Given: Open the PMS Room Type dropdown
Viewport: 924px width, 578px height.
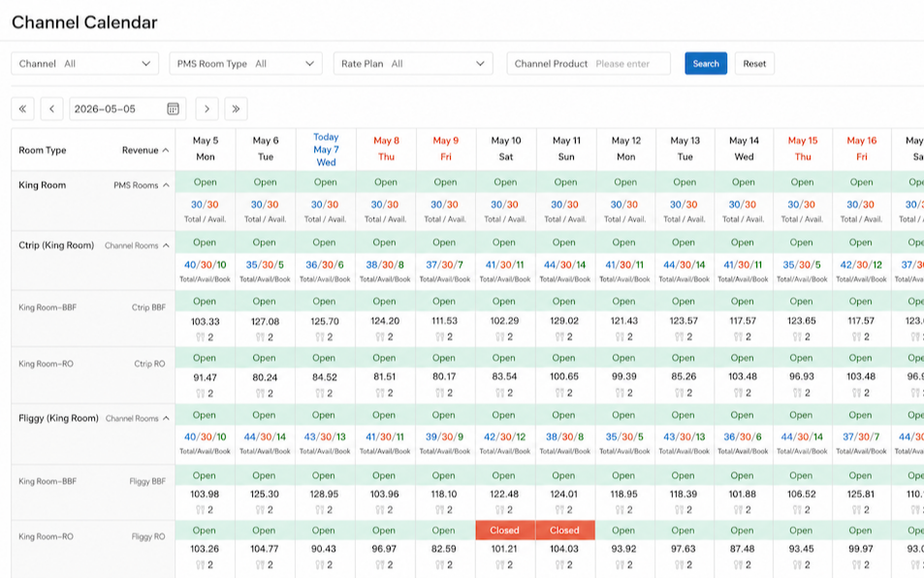Looking at the screenshot, I should [x=245, y=64].
